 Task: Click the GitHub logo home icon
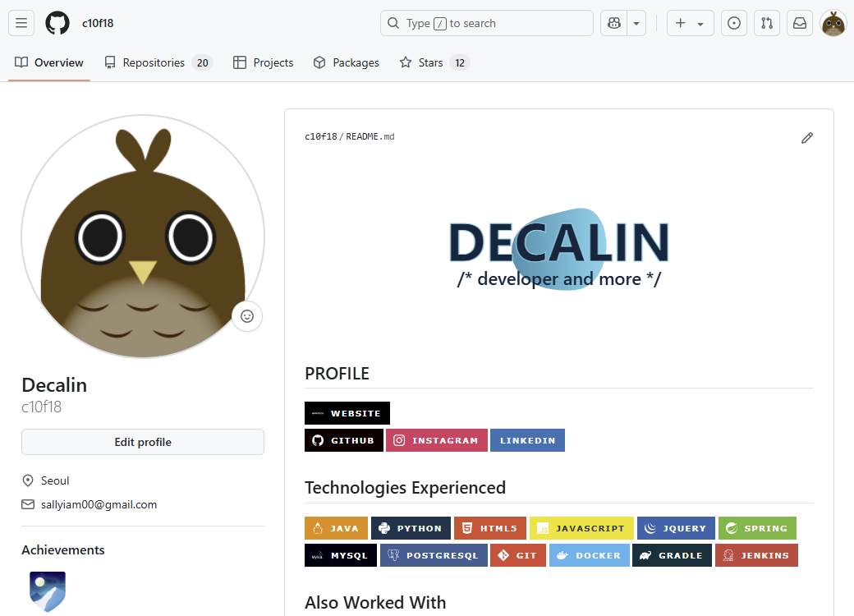[57, 23]
